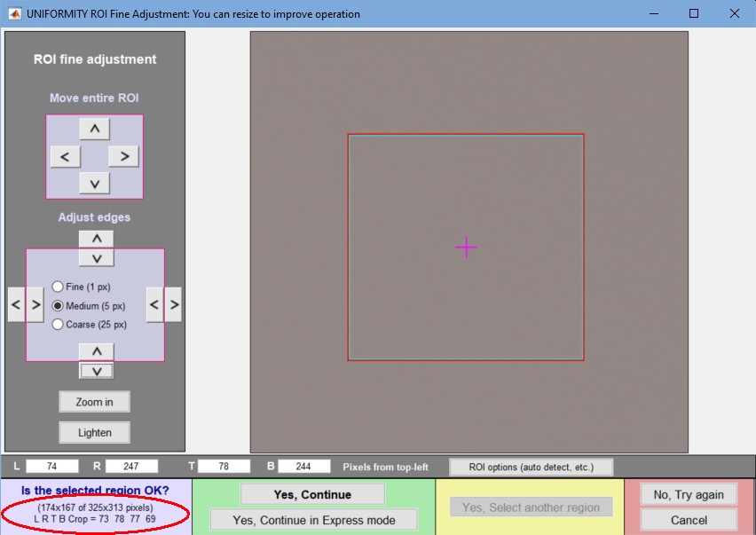
Task: Move entire ROI down arrow
Action: click(x=94, y=184)
